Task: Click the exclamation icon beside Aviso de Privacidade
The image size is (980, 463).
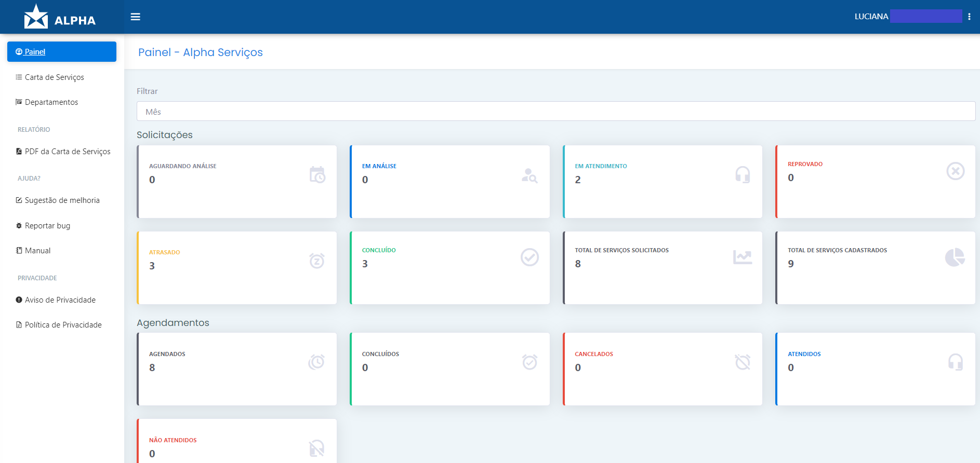Action: coord(19,299)
